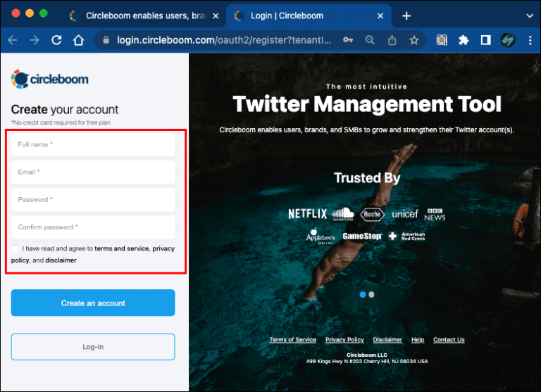Click the Circleboom logo
This screenshot has height=392, width=541.
(x=50, y=80)
